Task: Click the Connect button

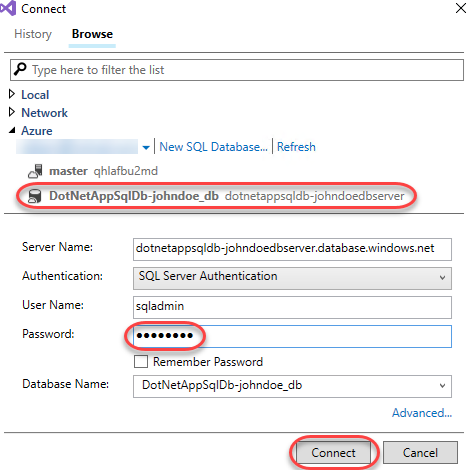Action: click(334, 452)
